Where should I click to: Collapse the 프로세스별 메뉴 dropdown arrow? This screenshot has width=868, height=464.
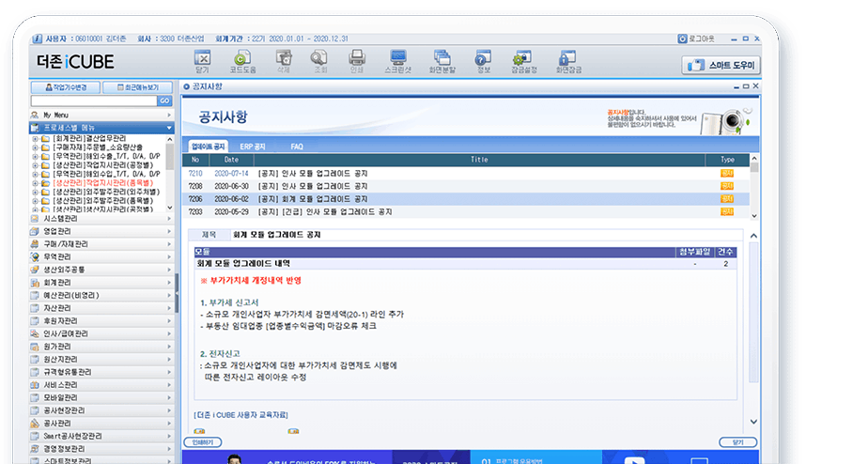169,128
